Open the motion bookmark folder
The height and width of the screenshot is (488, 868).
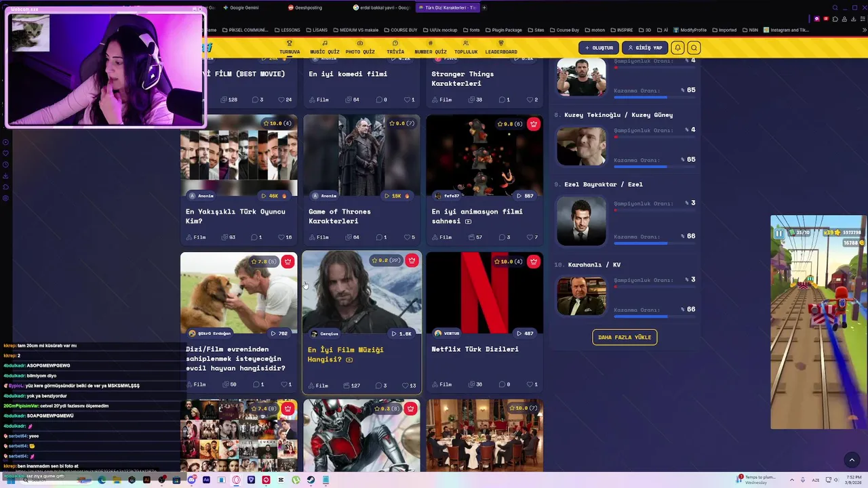(x=595, y=30)
